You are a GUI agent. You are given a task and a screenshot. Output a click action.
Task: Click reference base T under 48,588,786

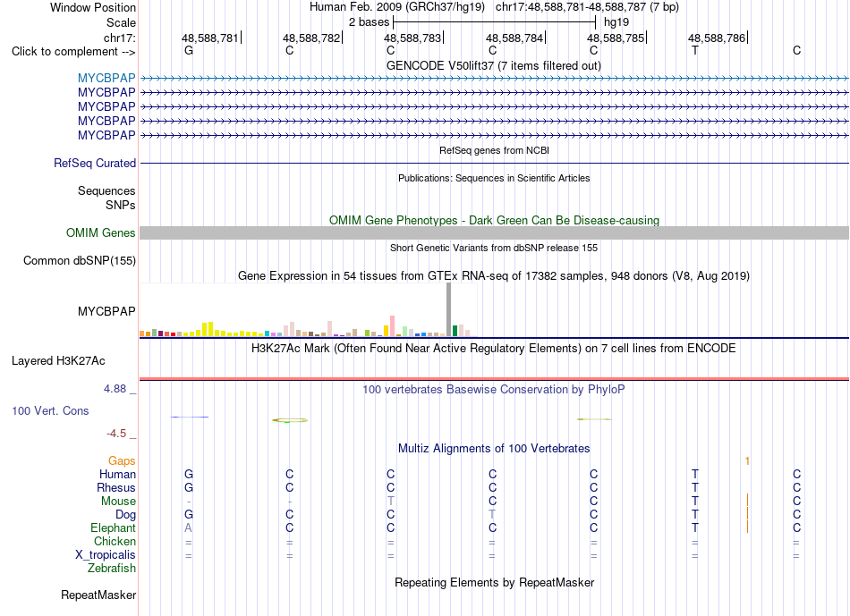click(x=695, y=50)
